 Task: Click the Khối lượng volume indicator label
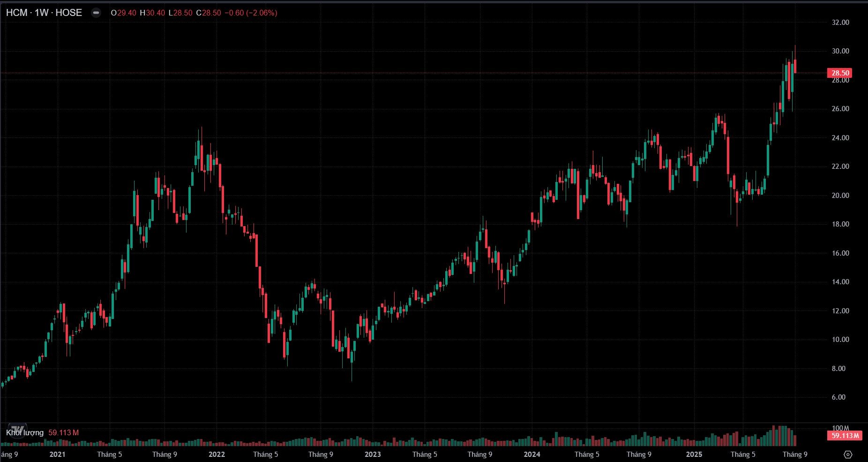(25, 432)
